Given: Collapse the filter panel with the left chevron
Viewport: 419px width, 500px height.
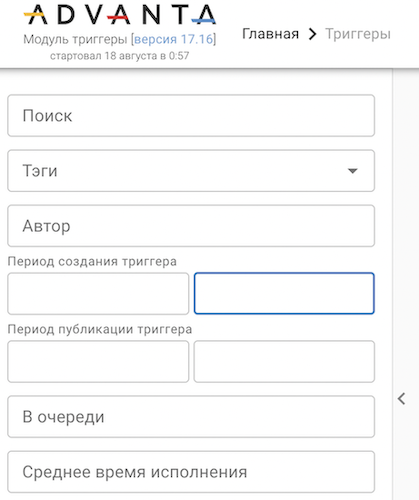Looking at the screenshot, I should point(402,399).
